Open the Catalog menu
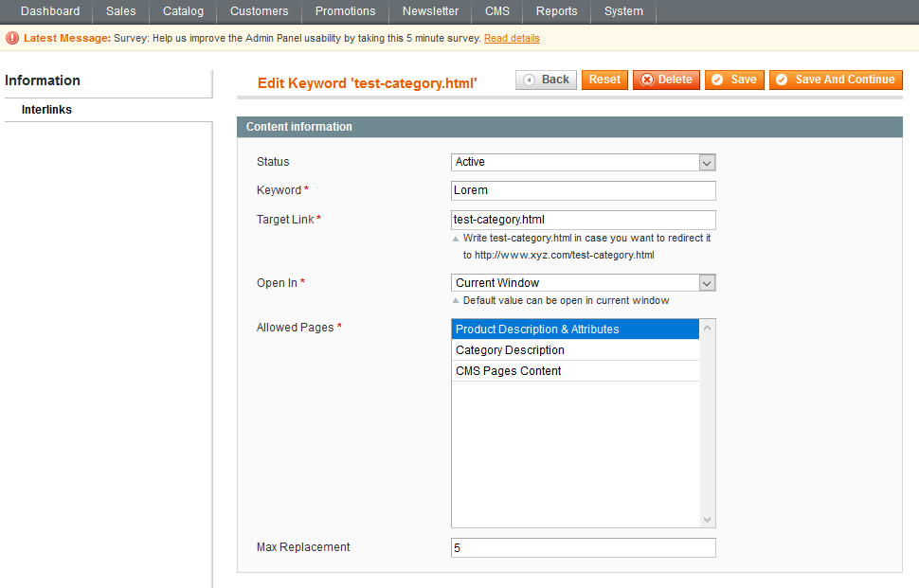This screenshot has width=919, height=588. [x=183, y=11]
